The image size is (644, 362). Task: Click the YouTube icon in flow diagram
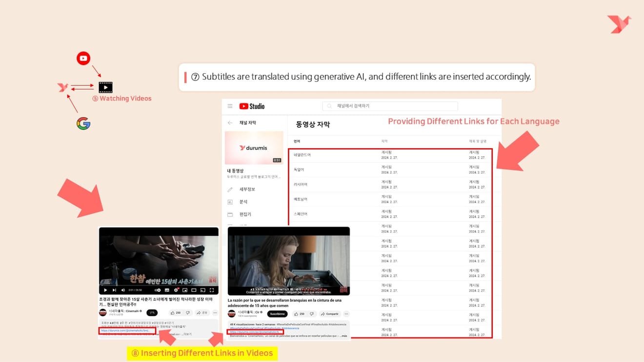pos(83,58)
